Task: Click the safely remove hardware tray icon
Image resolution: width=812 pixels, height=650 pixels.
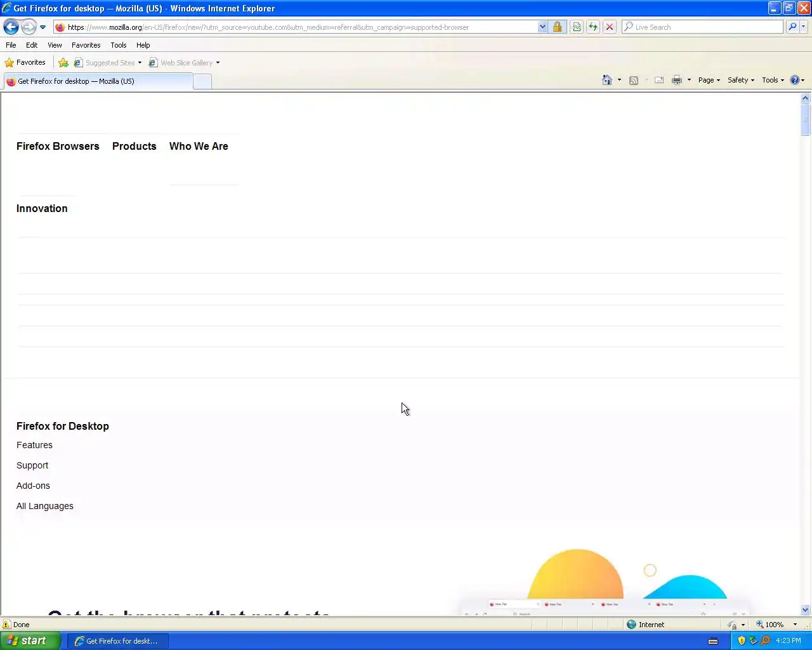Action: tap(753, 640)
